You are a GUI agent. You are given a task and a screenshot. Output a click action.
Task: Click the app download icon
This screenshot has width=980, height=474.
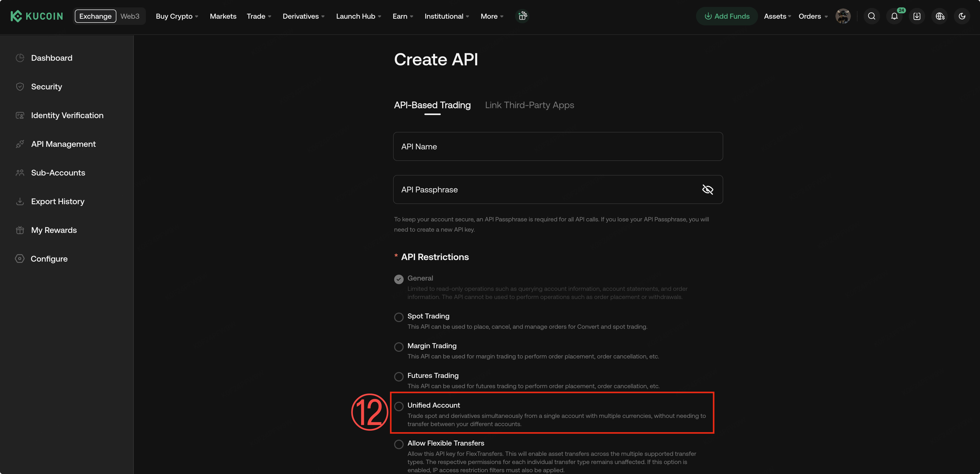917,16
